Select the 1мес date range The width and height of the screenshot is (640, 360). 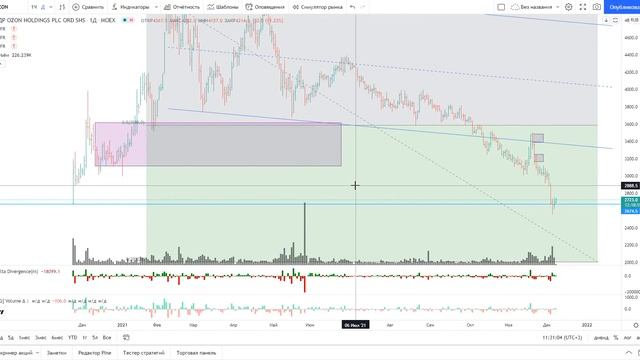pyautogui.click(x=24, y=338)
